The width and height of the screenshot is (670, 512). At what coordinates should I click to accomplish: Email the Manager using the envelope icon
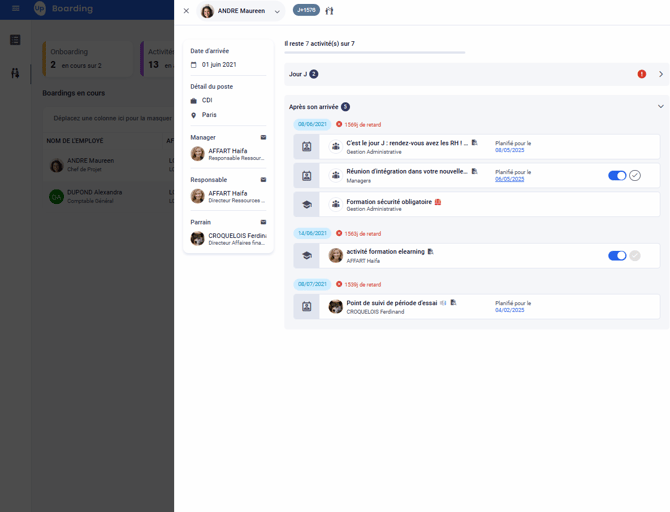[x=264, y=137]
